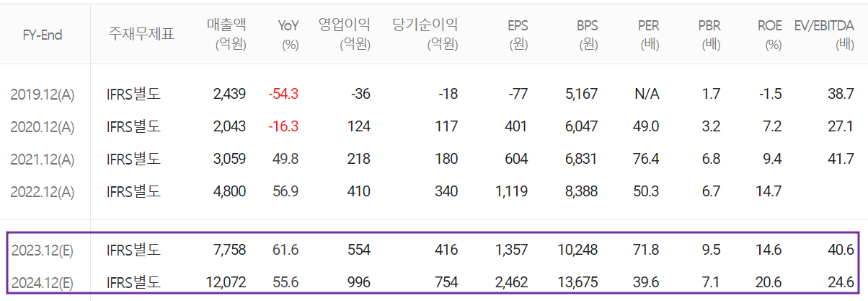Click the YoY column header
Image resolution: width=868 pixels, height=301 pixels.
click(288, 34)
